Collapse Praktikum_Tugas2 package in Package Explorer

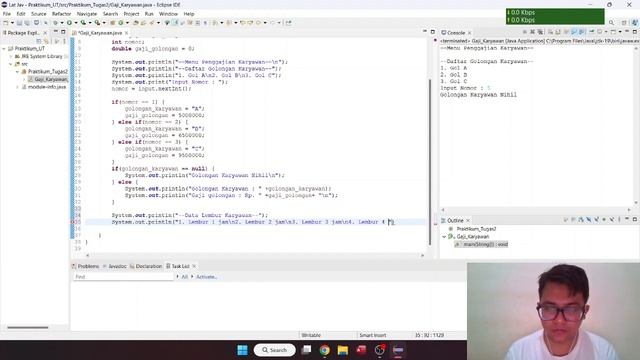(18, 71)
